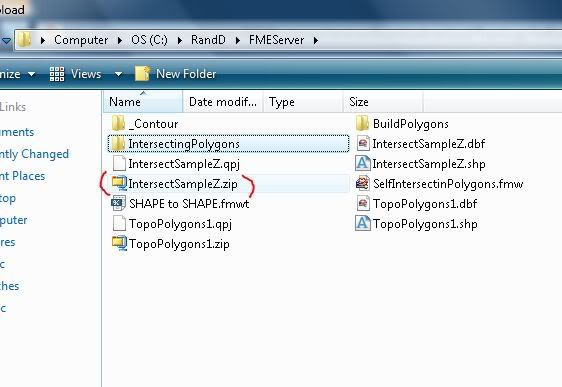Open Recent Places in the links pane
The image size is (562, 387).
22,176
